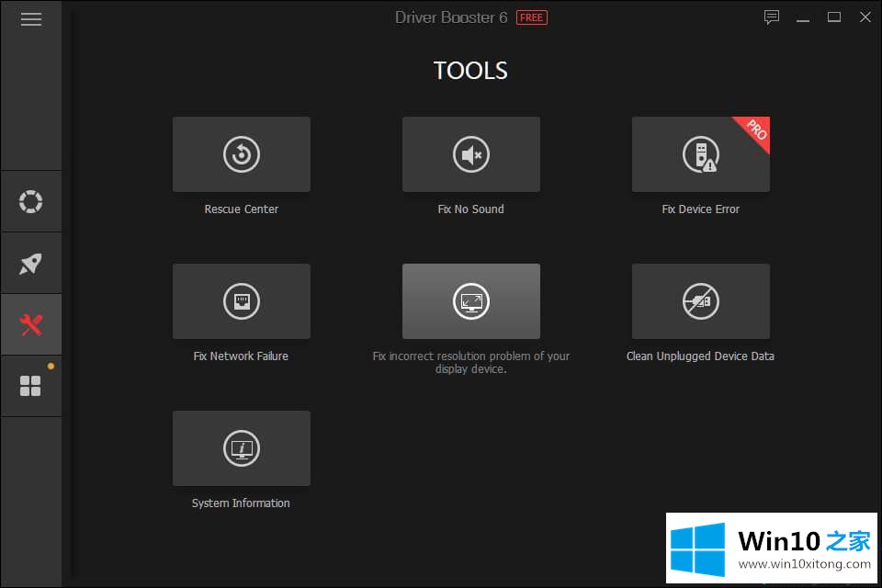Image resolution: width=882 pixels, height=588 pixels.
Task: Open the Scan section in sidebar
Action: coord(31,201)
